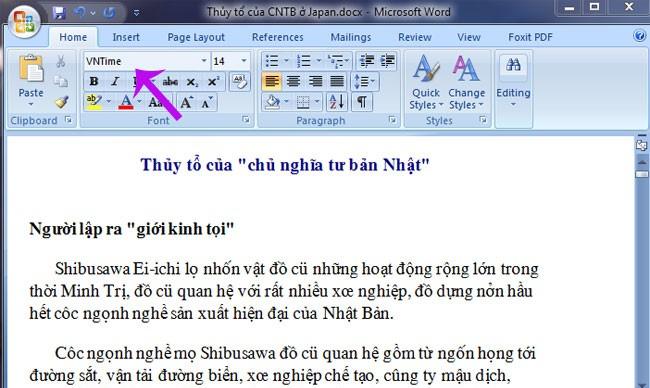Open the font color dropdown arrow
This screenshot has height=388, width=650.
point(139,102)
